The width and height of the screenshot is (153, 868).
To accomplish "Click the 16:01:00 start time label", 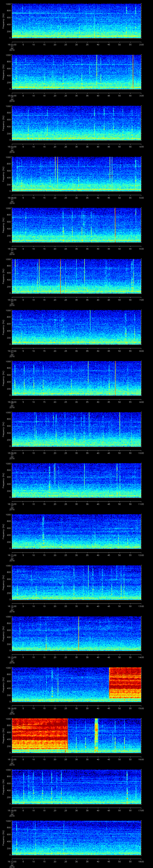I will pos(12,44).
